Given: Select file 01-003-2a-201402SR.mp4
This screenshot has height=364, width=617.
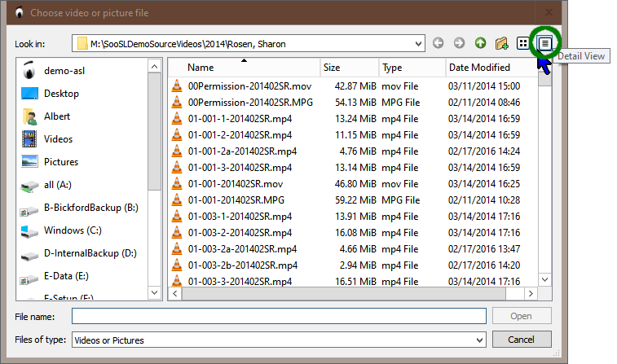Looking at the screenshot, I should pos(242,249).
